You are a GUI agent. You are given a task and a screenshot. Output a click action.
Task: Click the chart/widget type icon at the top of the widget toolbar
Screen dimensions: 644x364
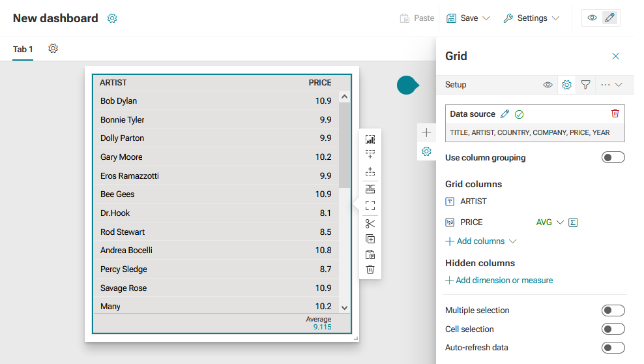(x=370, y=140)
